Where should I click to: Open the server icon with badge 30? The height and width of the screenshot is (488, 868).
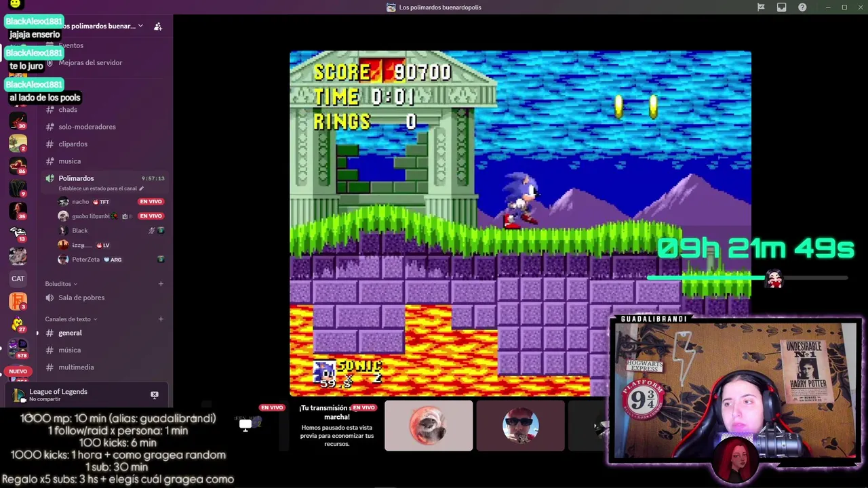click(18, 120)
